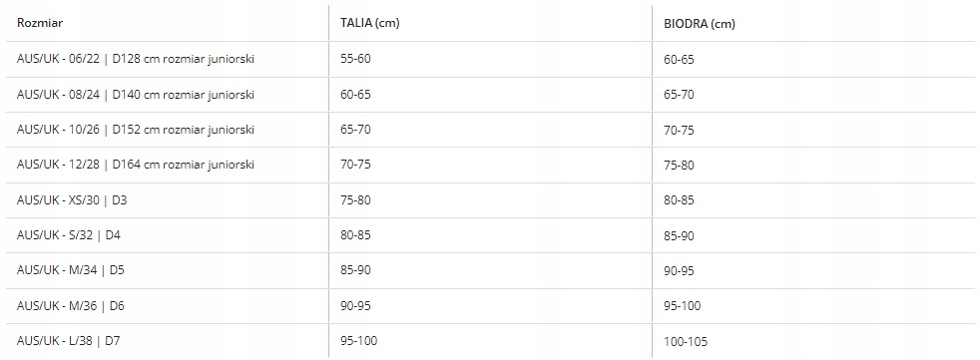Click the TALIA value 75-80 for XS/30
This screenshot has width=980, height=360.
click(355, 200)
